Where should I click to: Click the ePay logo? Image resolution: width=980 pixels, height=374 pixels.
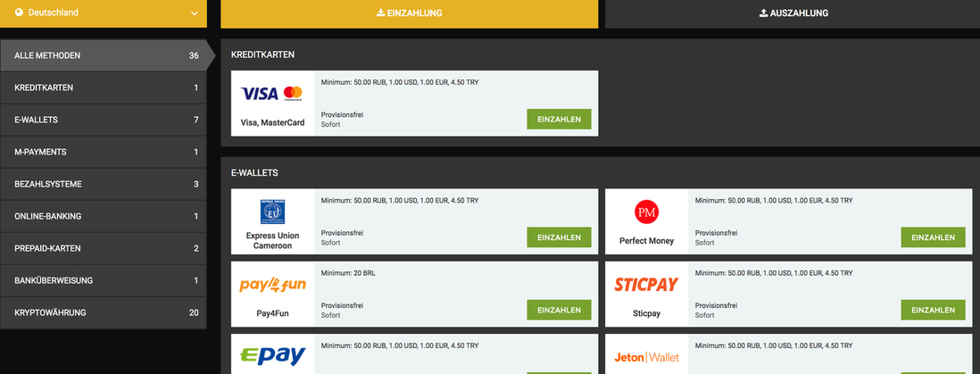[272, 356]
